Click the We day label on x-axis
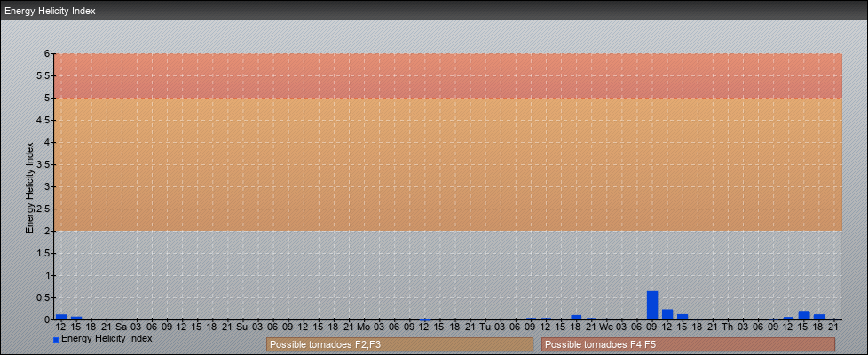The width and height of the screenshot is (868, 355). 607,327
